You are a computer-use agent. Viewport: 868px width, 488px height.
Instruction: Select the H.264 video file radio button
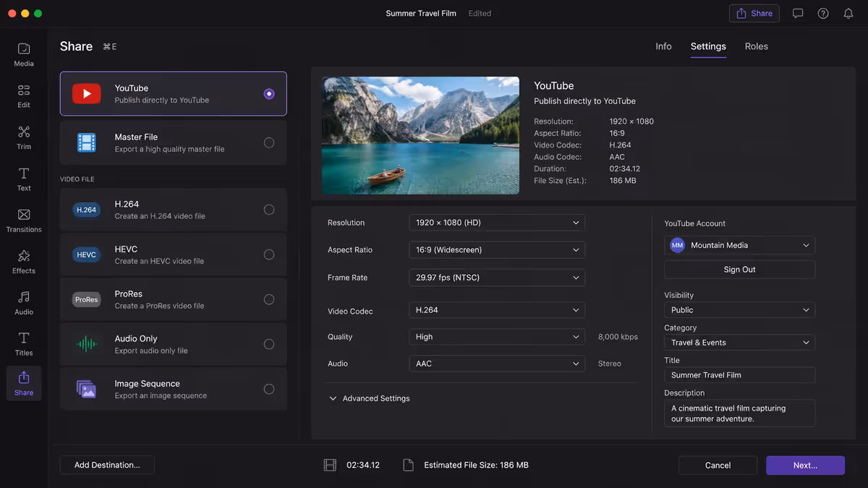pos(269,210)
